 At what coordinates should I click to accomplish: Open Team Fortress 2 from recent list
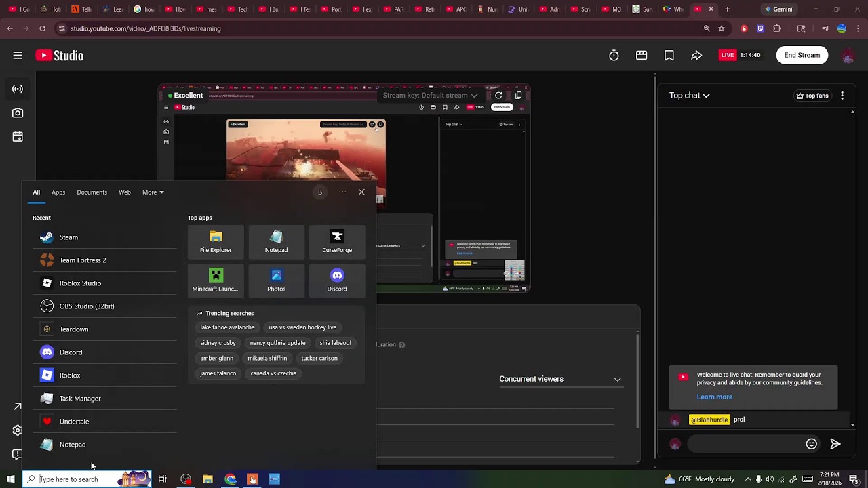104,260
